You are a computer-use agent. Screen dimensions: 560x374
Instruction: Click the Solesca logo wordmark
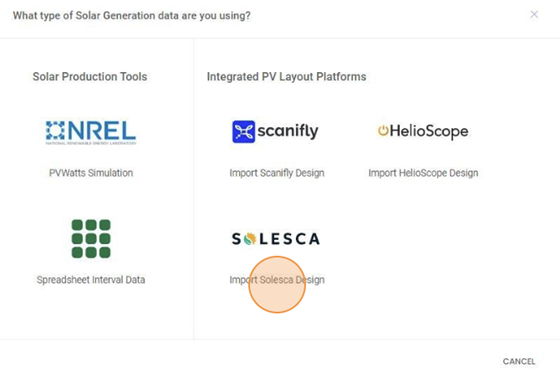(276, 239)
